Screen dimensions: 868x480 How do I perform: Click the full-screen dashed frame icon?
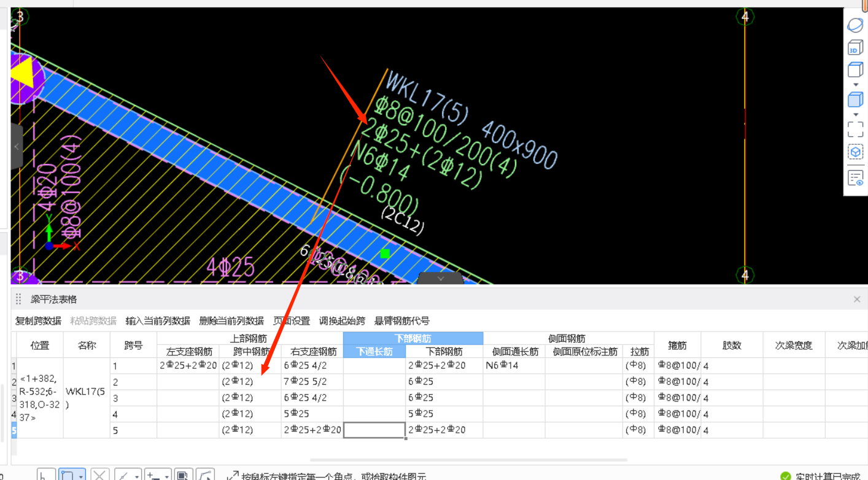coord(855,130)
